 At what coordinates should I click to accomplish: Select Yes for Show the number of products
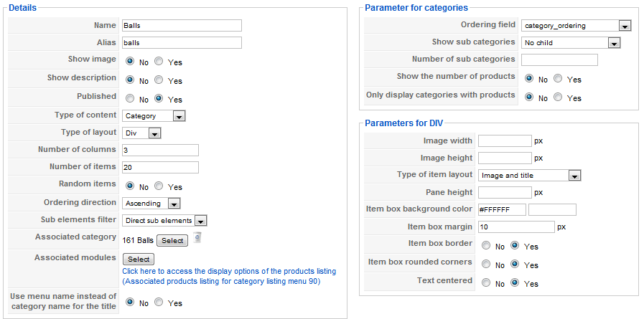(558, 79)
